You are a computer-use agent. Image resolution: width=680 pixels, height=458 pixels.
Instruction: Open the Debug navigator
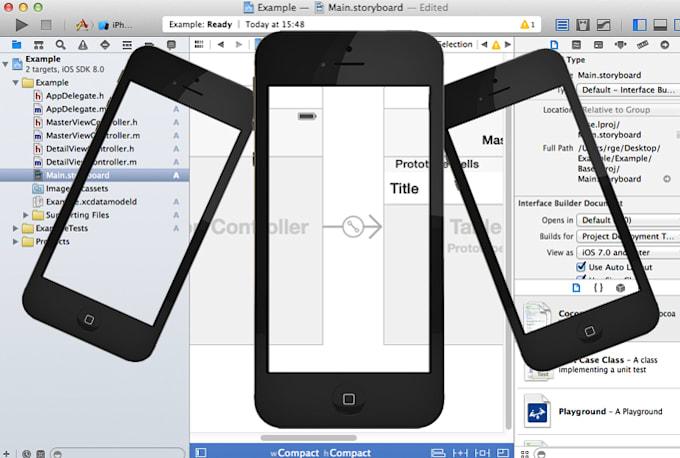[x=127, y=45]
